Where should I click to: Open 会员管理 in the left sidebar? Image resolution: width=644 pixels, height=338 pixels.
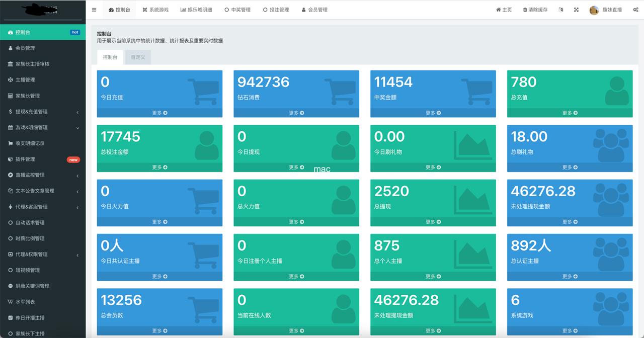coord(25,48)
